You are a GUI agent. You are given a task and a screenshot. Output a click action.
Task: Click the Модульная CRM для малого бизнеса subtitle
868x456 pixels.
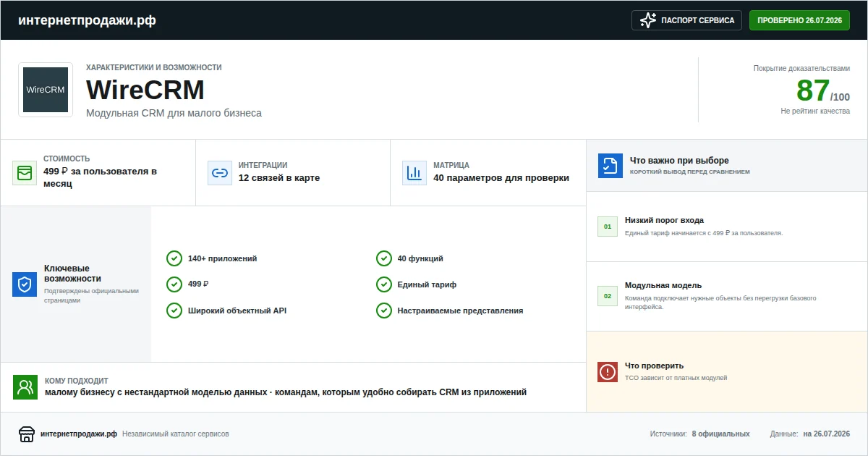click(x=174, y=113)
